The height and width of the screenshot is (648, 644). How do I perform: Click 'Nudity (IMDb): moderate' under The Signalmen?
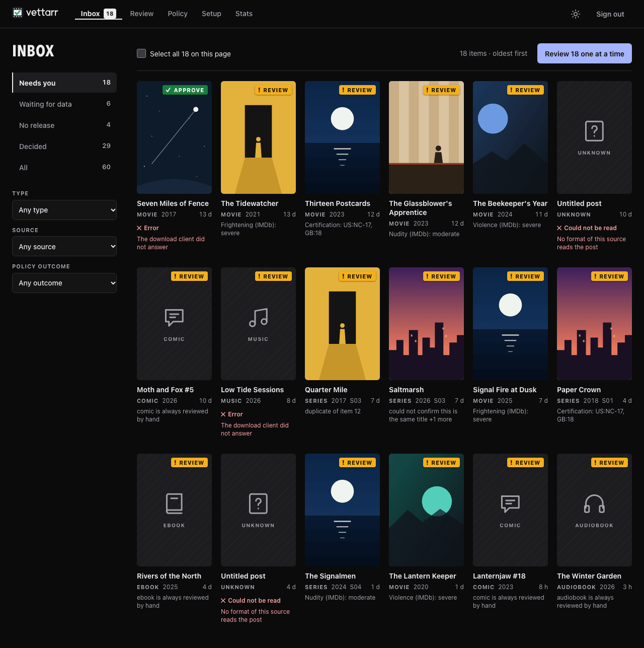click(340, 598)
